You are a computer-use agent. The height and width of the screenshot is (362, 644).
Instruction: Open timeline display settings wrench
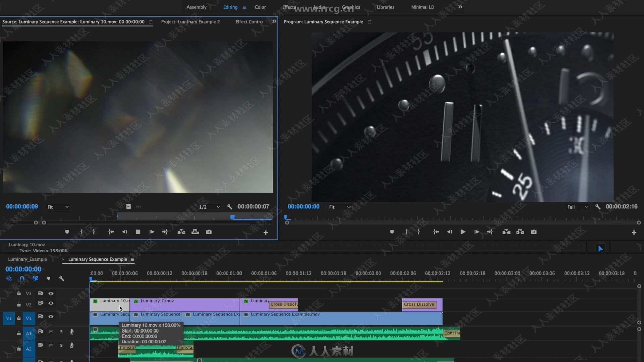(x=61, y=278)
